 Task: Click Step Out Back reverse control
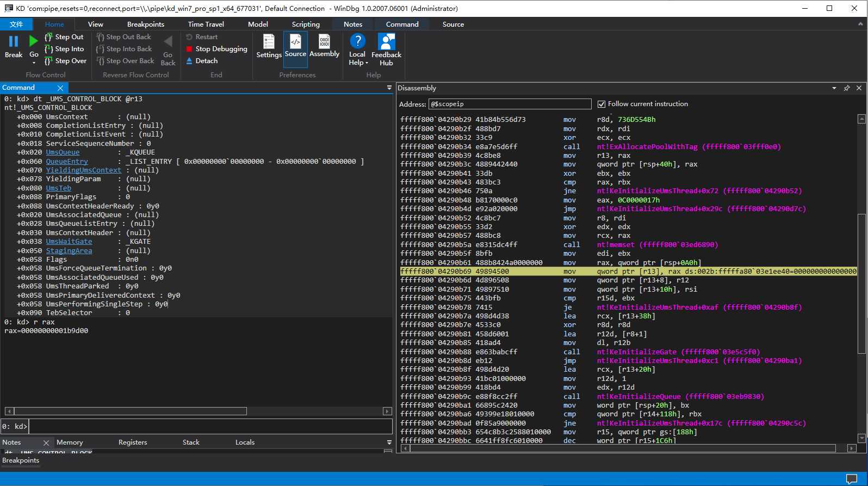click(x=124, y=37)
